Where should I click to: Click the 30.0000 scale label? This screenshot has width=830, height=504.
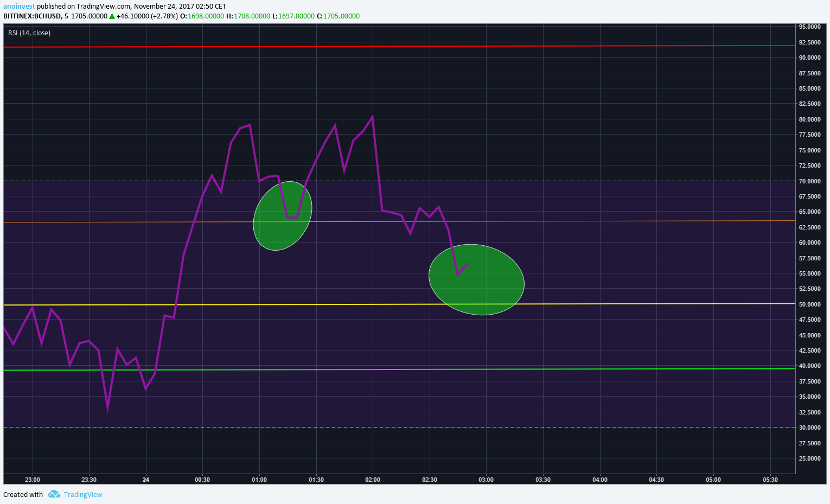point(809,428)
